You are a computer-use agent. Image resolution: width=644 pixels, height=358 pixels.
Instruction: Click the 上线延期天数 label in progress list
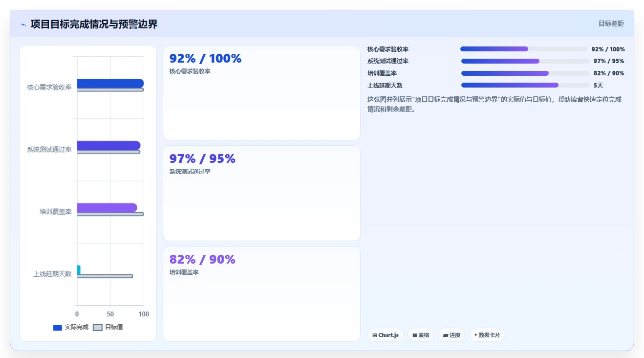(x=385, y=85)
